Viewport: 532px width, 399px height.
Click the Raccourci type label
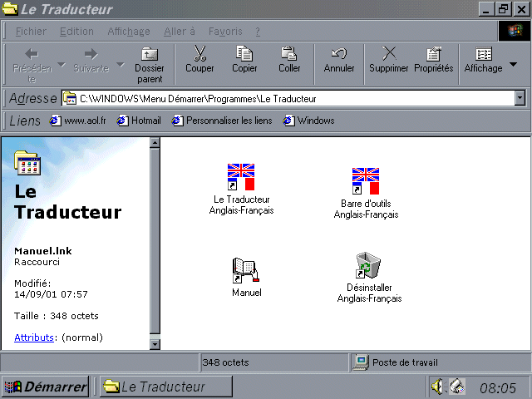coord(37,262)
